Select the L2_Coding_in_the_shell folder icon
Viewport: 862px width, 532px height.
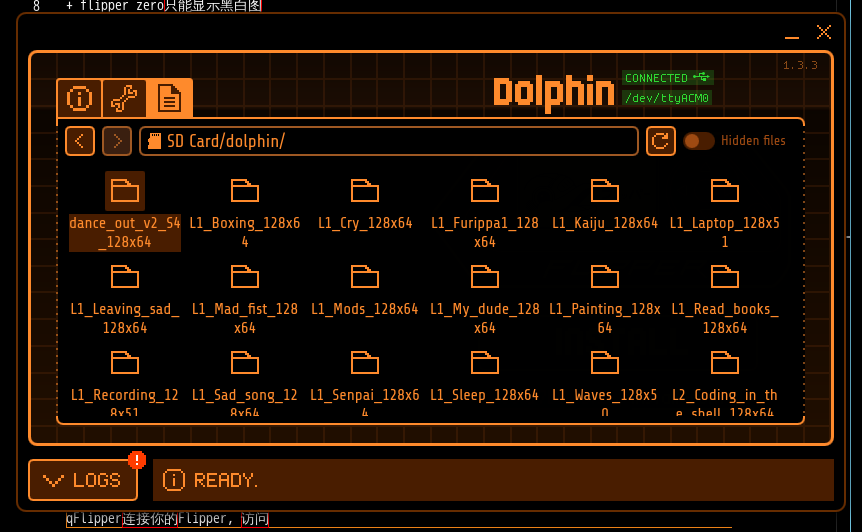pyautogui.click(x=725, y=363)
